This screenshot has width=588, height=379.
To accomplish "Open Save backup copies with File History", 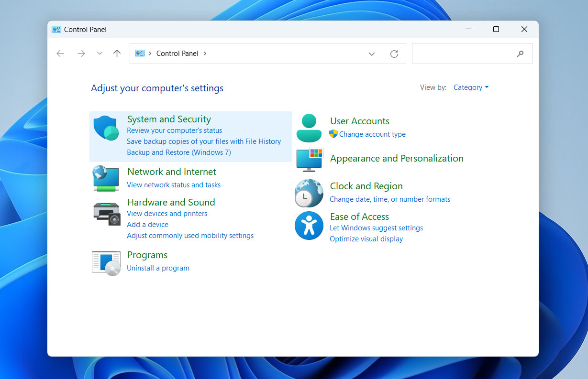I will point(204,141).
